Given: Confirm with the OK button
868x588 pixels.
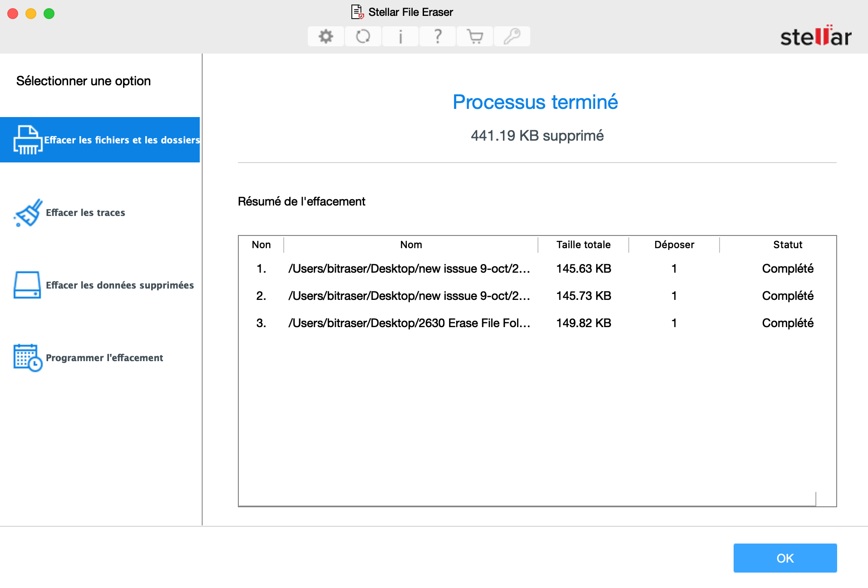Looking at the screenshot, I should click(x=785, y=558).
